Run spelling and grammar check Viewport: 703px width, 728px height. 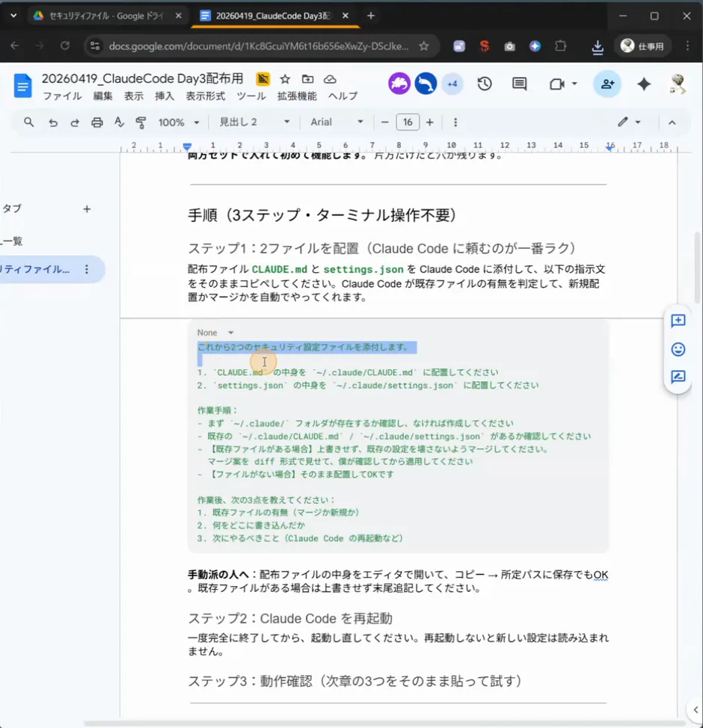pos(120,123)
